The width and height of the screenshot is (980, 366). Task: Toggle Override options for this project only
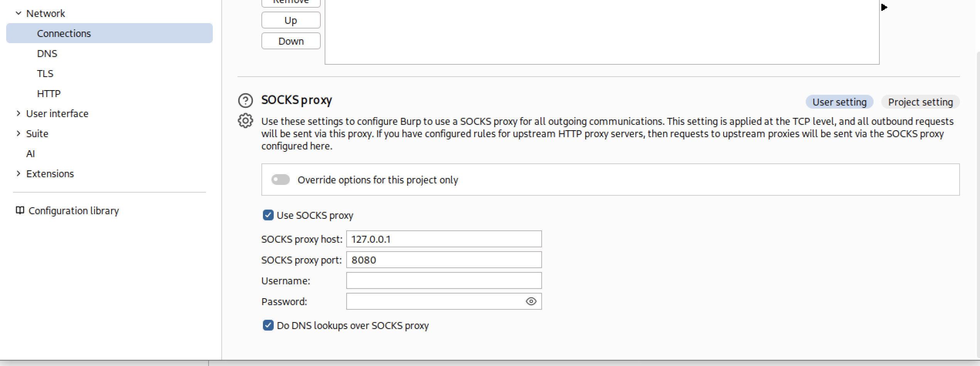(x=280, y=180)
